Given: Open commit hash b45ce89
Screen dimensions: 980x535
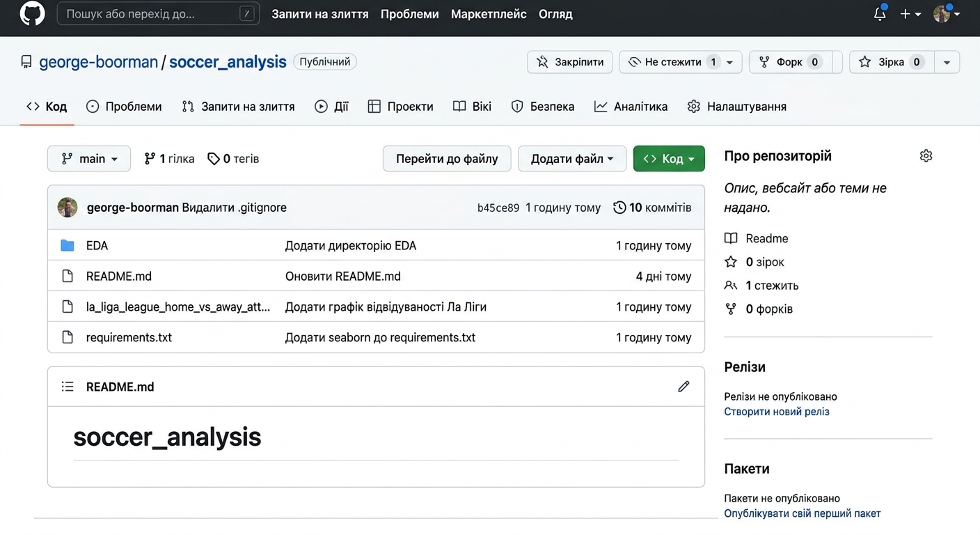Looking at the screenshot, I should [x=498, y=208].
